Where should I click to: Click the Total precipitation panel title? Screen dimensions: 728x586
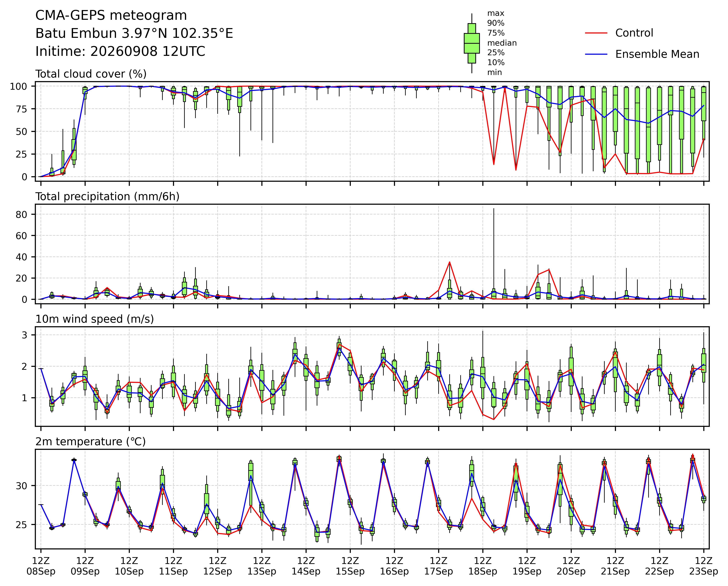(x=107, y=197)
